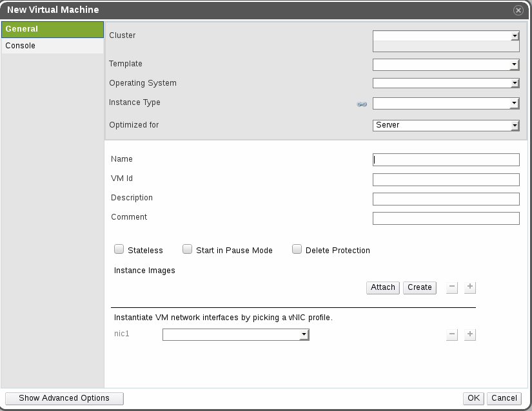Change the Optimized for Server selection
Viewport: 532px width, 411px height.
(x=446, y=126)
